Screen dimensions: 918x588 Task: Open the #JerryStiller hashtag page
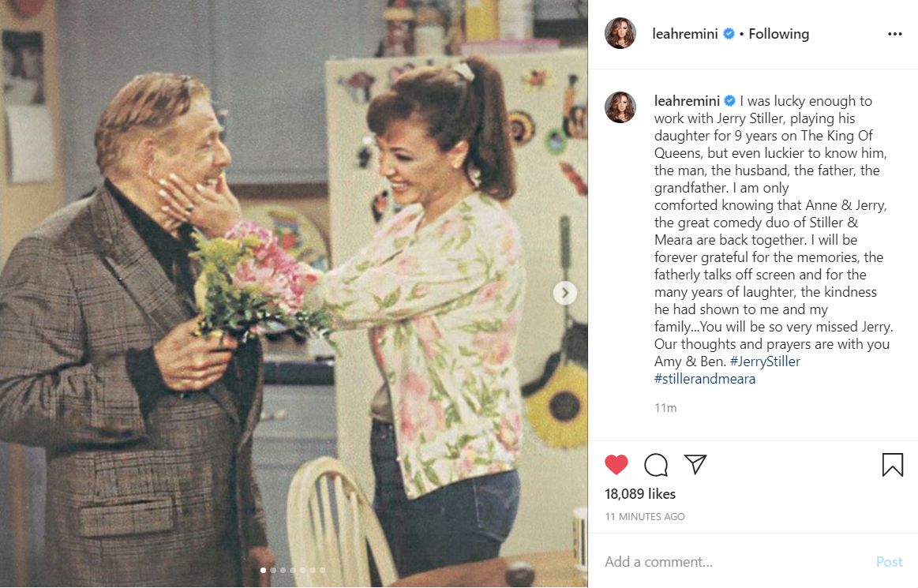[x=766, y=361]
